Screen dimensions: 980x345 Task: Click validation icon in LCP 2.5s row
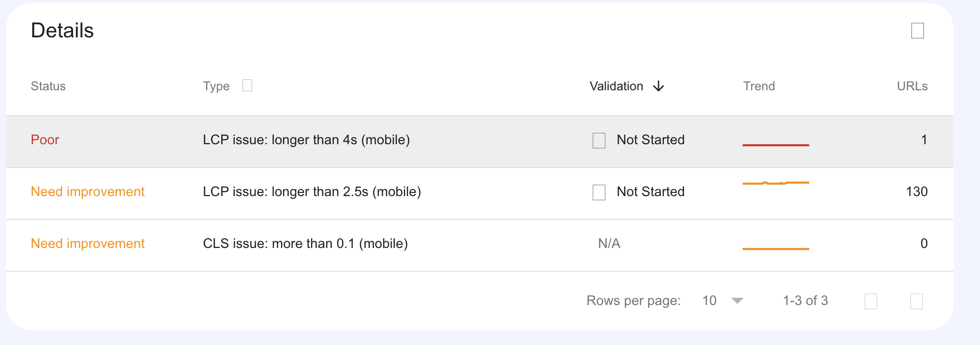[599, 192]
